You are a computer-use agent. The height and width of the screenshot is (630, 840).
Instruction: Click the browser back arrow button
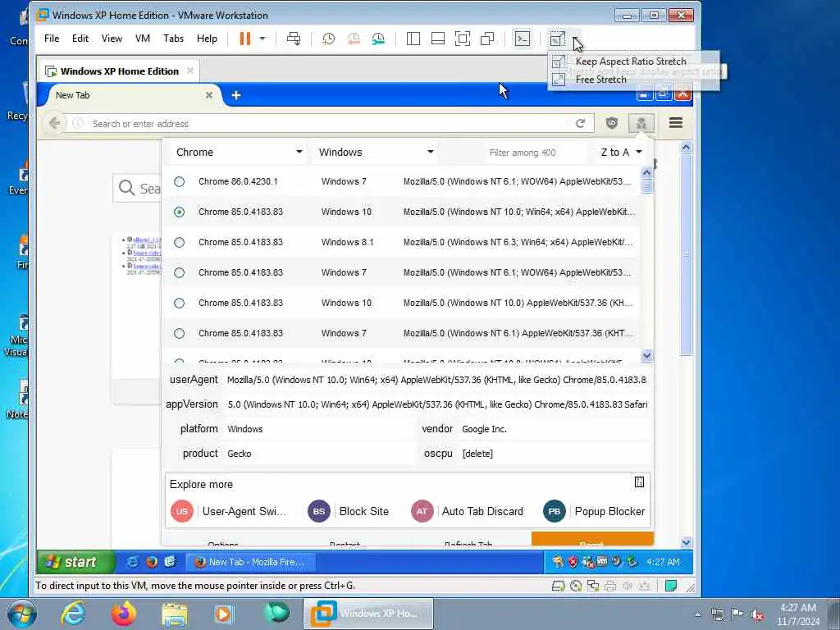(x=54, y=123)
